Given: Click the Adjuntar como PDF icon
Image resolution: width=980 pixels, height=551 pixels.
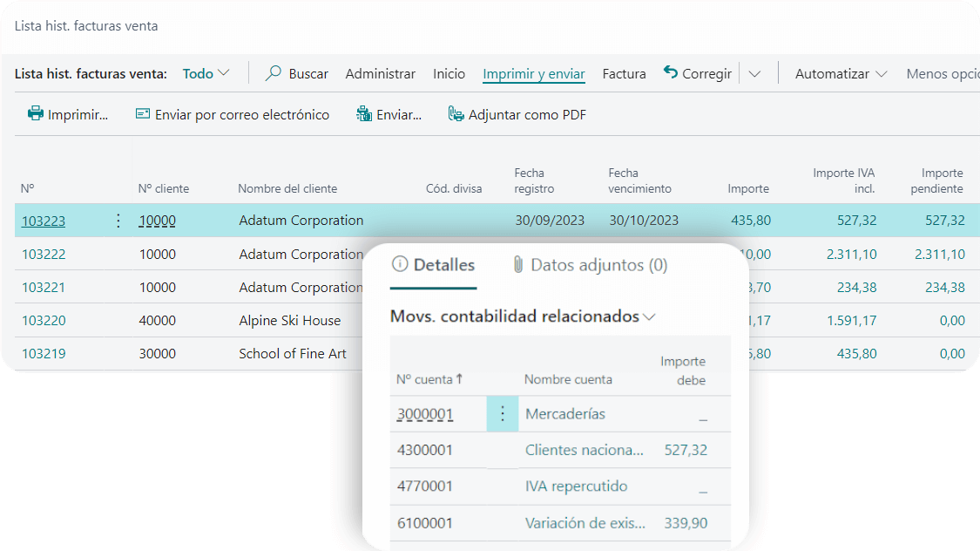Looking at the screenshot, I should tap(456, 114).
